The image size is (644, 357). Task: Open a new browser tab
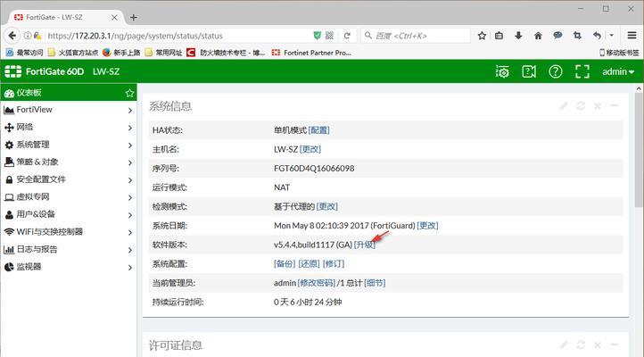[134, 17]
